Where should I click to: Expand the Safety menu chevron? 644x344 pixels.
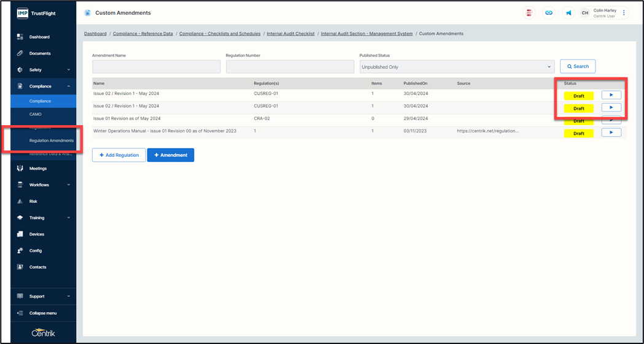(x=69, y=70)
